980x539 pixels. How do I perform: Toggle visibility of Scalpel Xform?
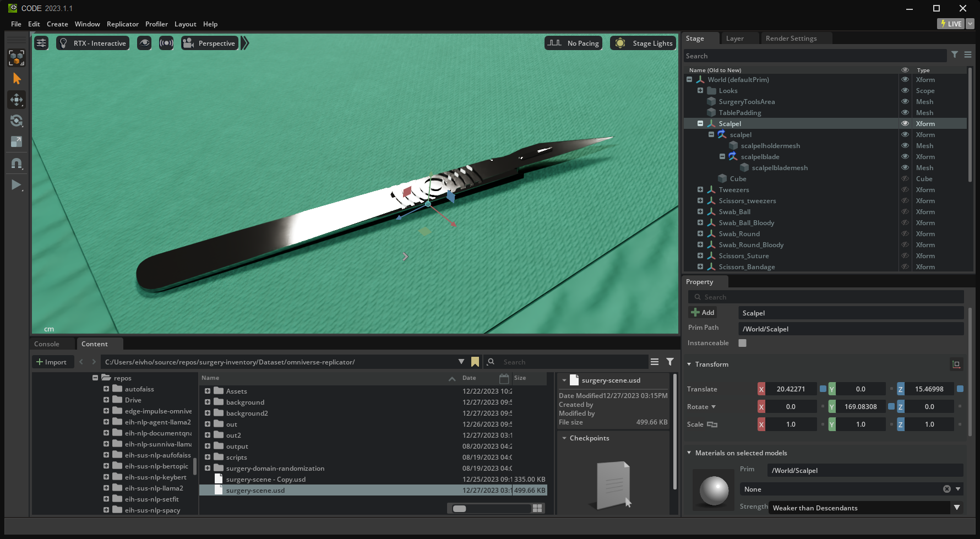pyautogui.click(x=905, y=123)
